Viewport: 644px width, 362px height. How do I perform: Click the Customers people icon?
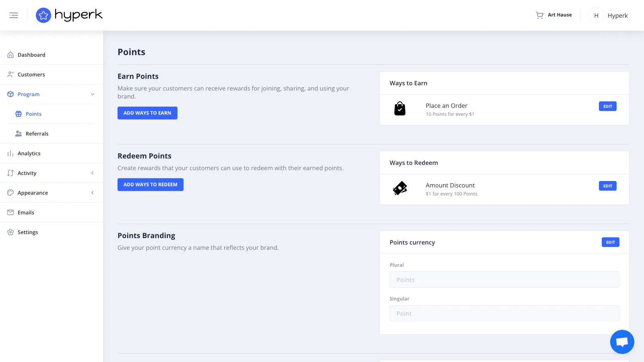[10, 74]
